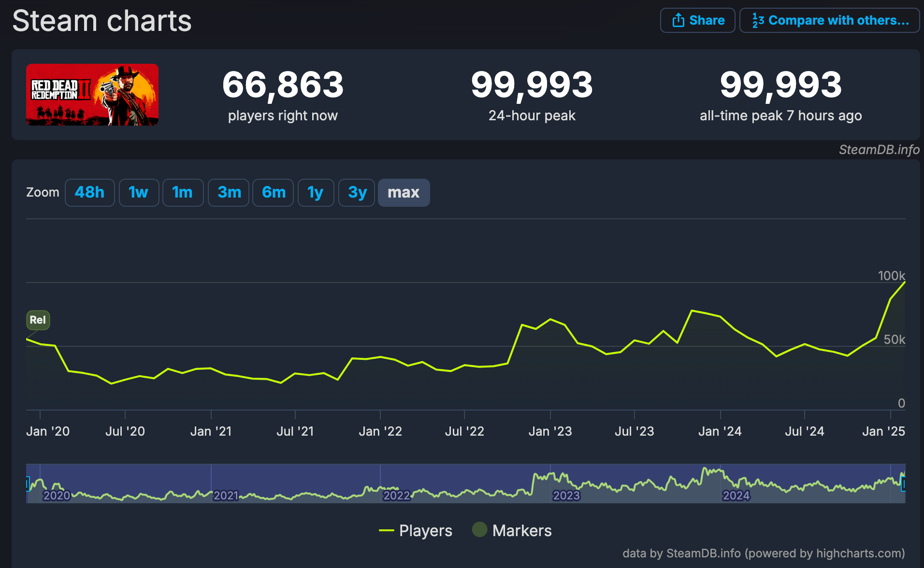Click 2022 in the navigator timeline
This screenshot has height=568, width=924.
click(396, 496)
